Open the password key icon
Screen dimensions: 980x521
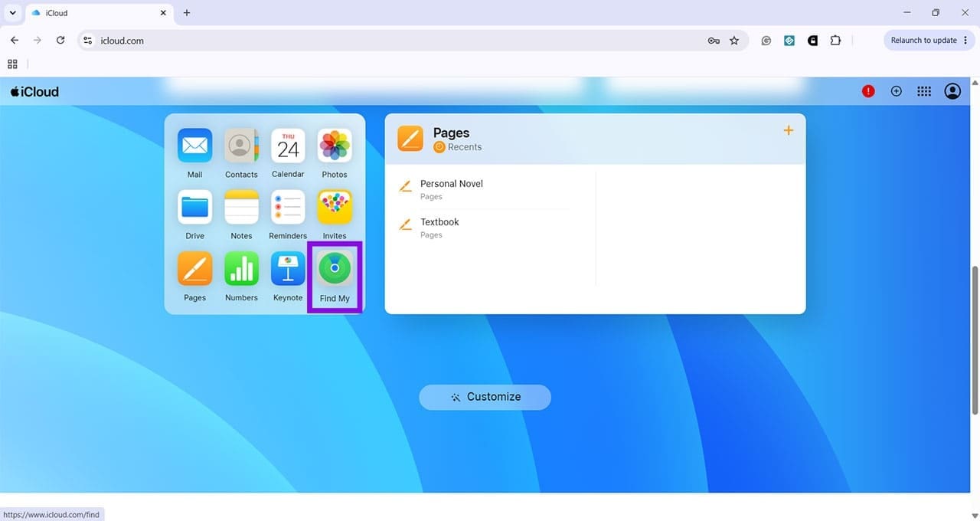click(x=714, y=41)
